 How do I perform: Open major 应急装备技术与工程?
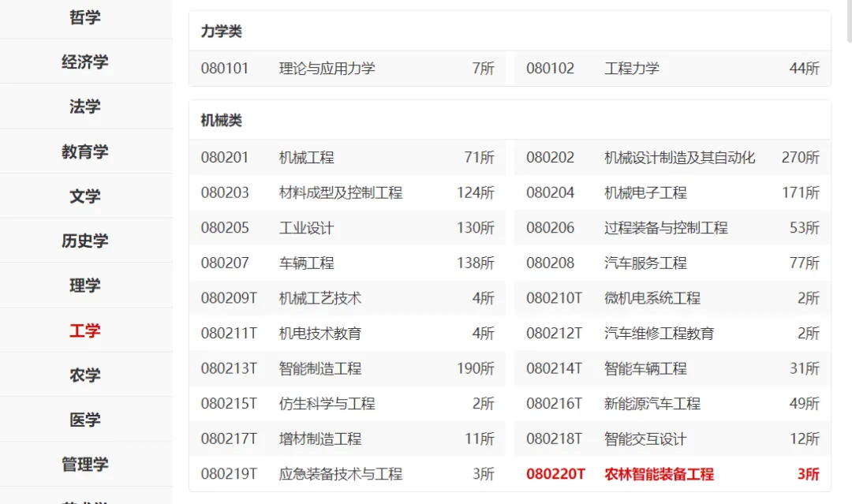(341, 474)
